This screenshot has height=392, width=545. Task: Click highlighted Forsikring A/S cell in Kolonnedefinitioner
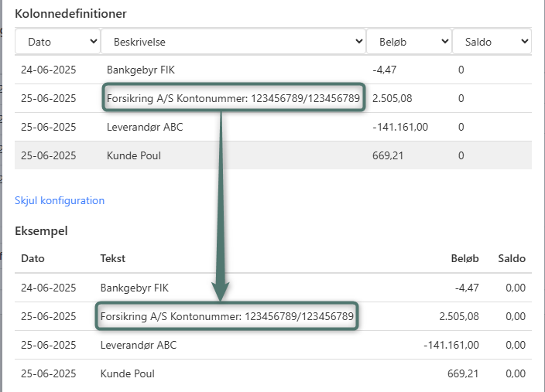click(233, 98)
